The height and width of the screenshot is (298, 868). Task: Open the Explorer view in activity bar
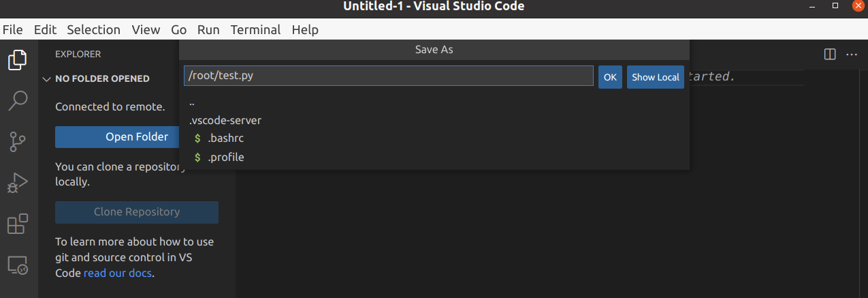click(x=18, y=59)
